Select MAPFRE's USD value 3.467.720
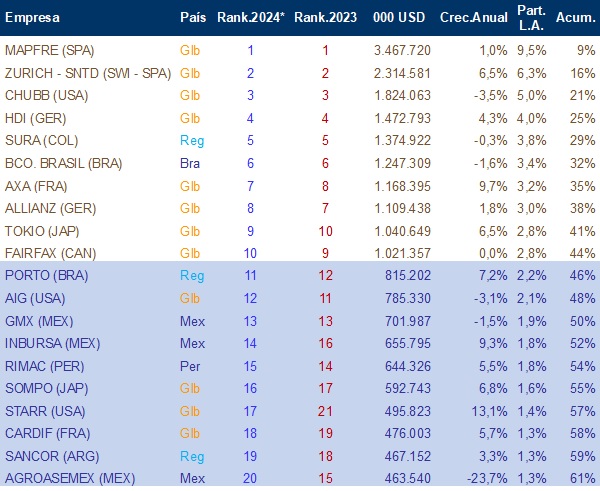This screenshot has height=491, width=600. tap(402, 50)
